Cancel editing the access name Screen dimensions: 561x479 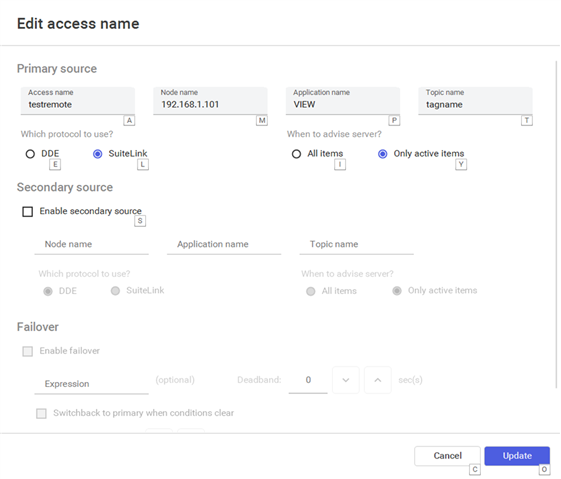pos(447,456)
